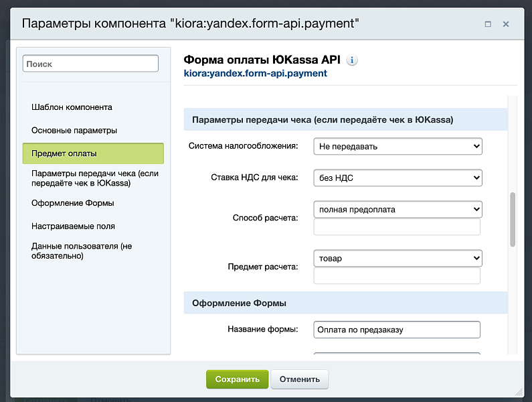This screenshot has height=402, width=532.
Task: Open the Способ расчета dropdown
Action: [x=397, y=210]
